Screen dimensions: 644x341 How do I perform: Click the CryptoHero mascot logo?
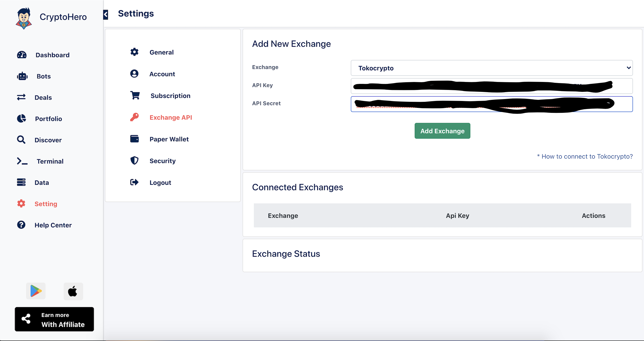tap(24, 18)
